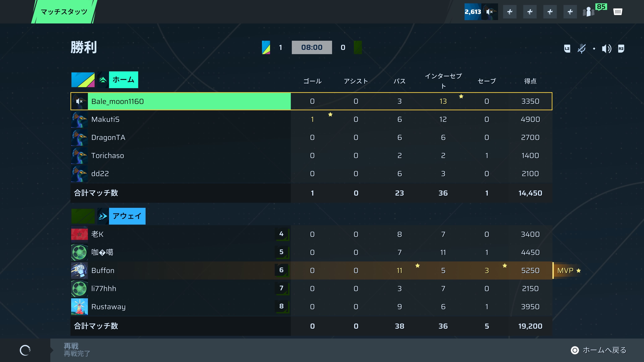Click the R2 button prompt icon
Image resolution: width=644 pixels, height=362 pixels.
[621, 48]
